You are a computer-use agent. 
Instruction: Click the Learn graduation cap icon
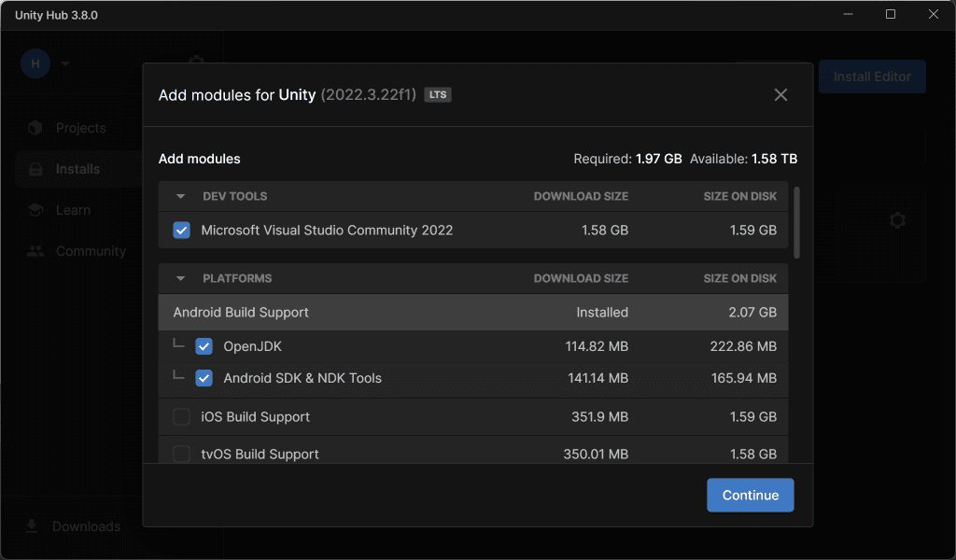(x=35, y=210)
